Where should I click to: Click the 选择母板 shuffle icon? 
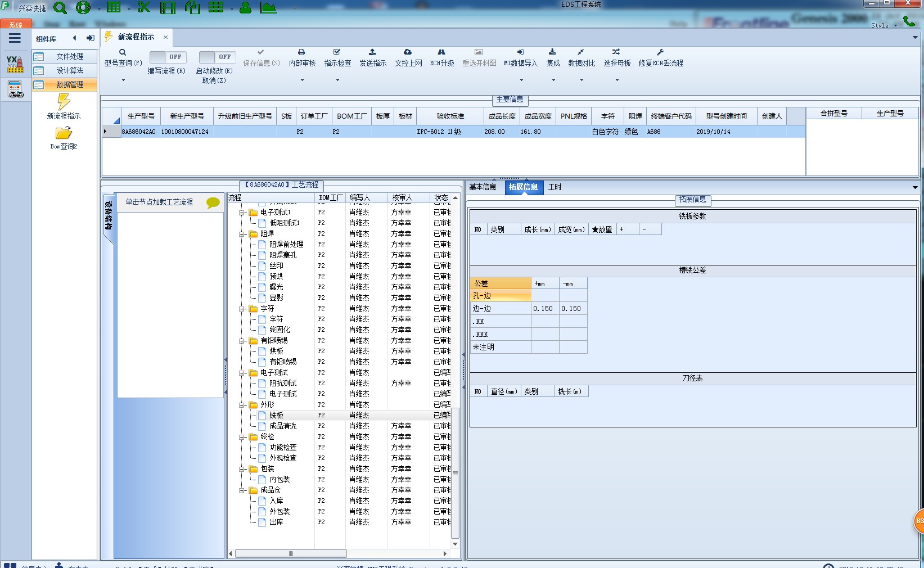(616, 52)
